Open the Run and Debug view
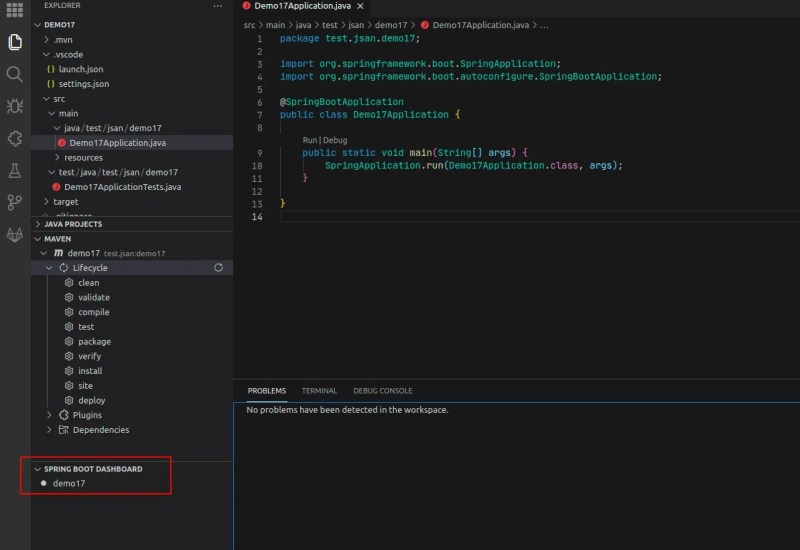The image size is (800, 550). click(x=15, y=106)
